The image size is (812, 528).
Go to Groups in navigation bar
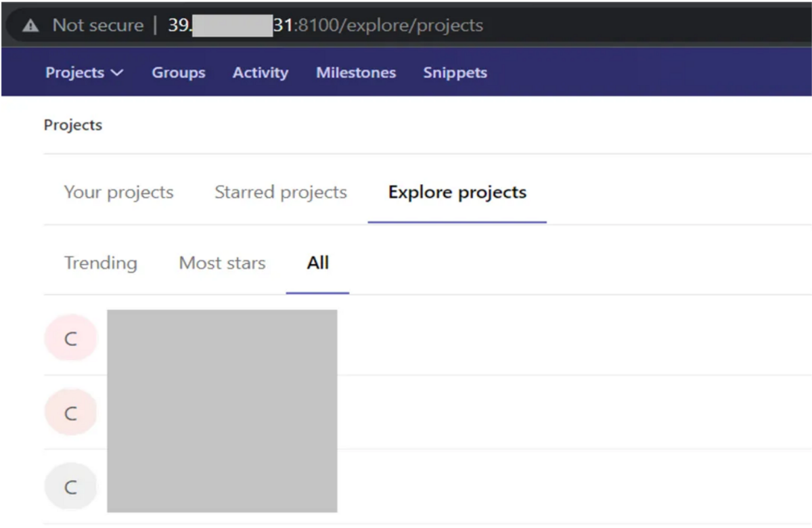click(x=179, y=73)
